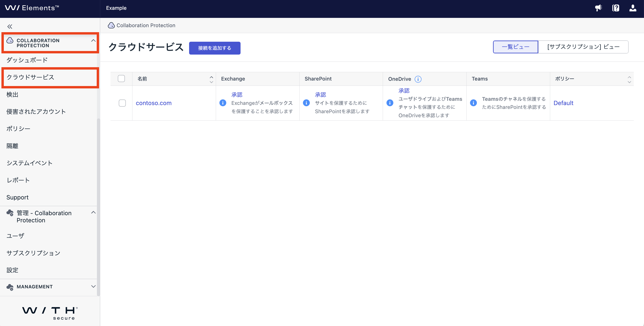Open announcements megaphone icon
Viewport: 644px width, 326px height.
pyautogui.click(x=599, y=8)
